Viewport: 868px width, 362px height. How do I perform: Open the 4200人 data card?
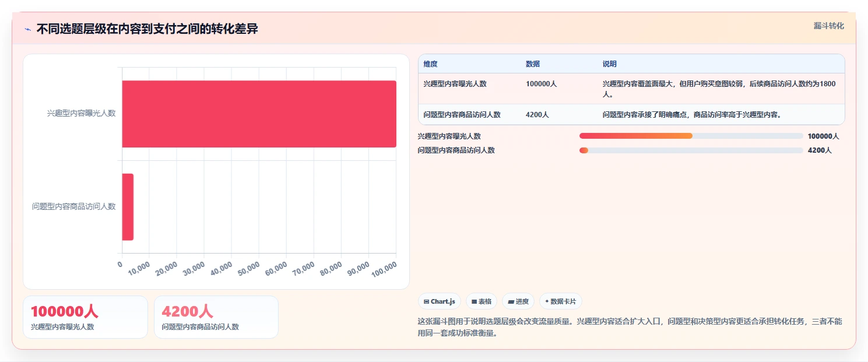216,317
